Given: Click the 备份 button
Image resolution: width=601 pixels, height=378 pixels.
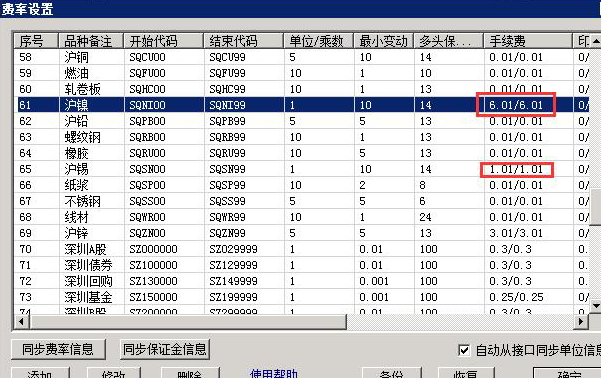Looking at the screenshot, I should pyautogui.click(x=392, y=373).
